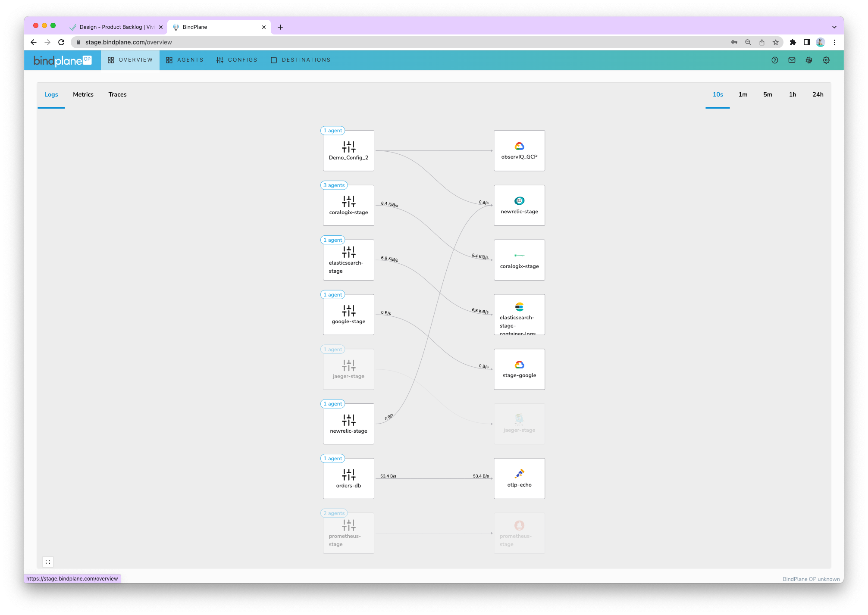Image resolution: width=868 pixels, height=615 pixels.
Task: Open the email support envelope icon
Action: pyautogui.click(x=792, y=60)
